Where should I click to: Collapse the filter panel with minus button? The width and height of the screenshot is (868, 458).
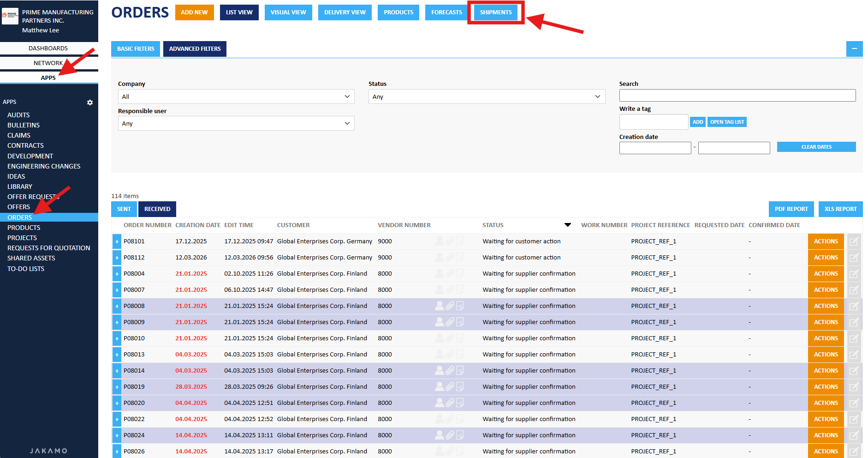[854, 49]
